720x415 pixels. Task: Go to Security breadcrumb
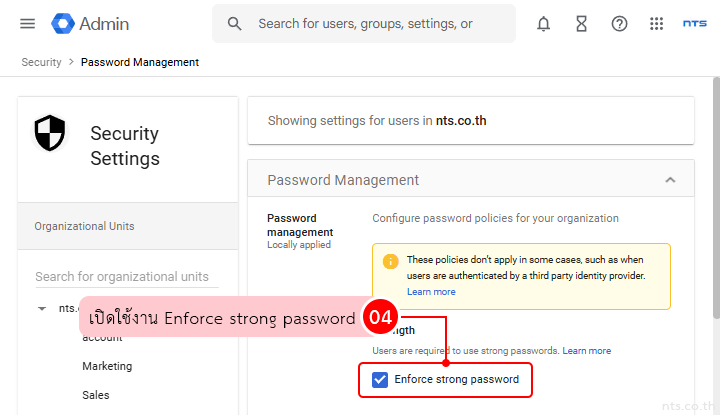tap(41, 62)
